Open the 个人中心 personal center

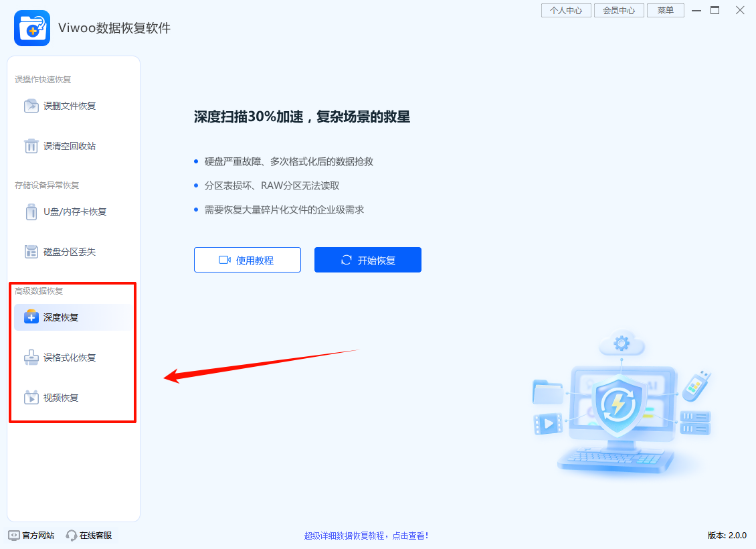pos(566,10)
